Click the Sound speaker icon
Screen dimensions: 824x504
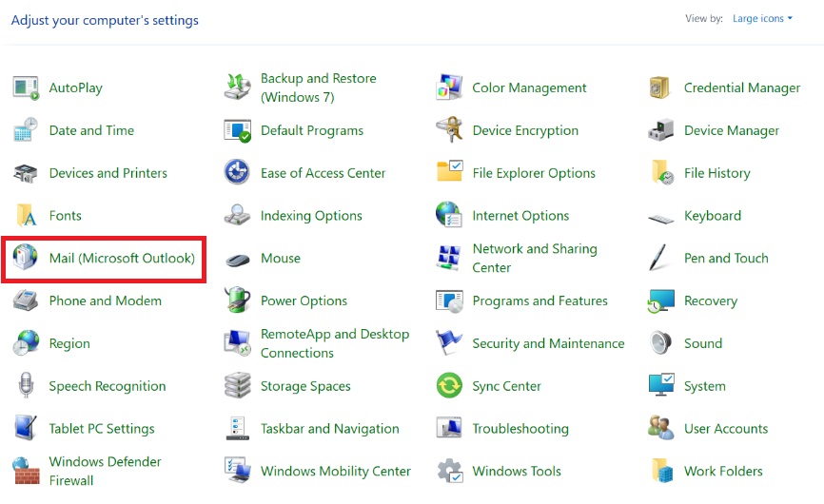[661, 344]
